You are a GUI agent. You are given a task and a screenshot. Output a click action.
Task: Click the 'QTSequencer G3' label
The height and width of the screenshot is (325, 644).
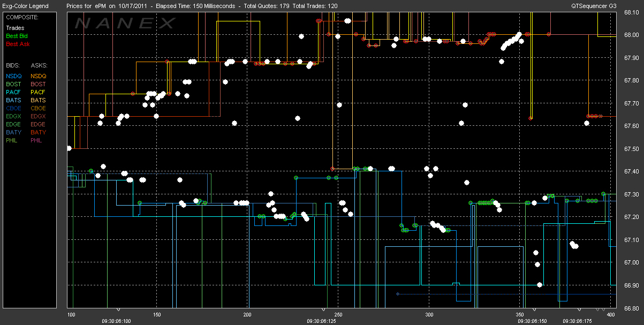(593, 6)
